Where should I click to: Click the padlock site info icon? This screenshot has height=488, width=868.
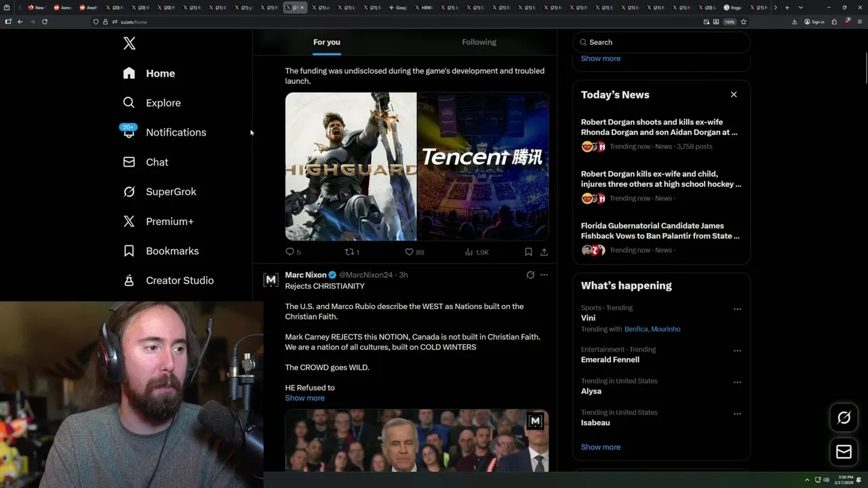pyautogui.click(x=105, y=22)
